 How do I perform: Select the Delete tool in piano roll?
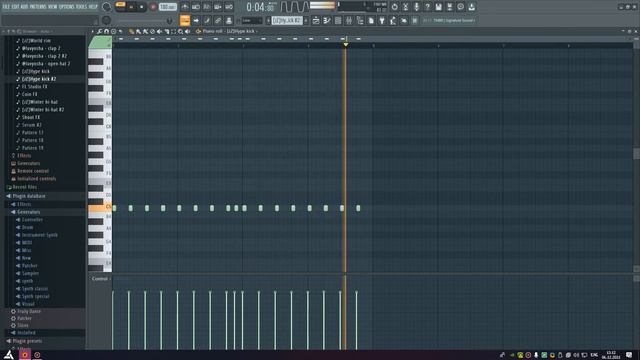point(152,31)
